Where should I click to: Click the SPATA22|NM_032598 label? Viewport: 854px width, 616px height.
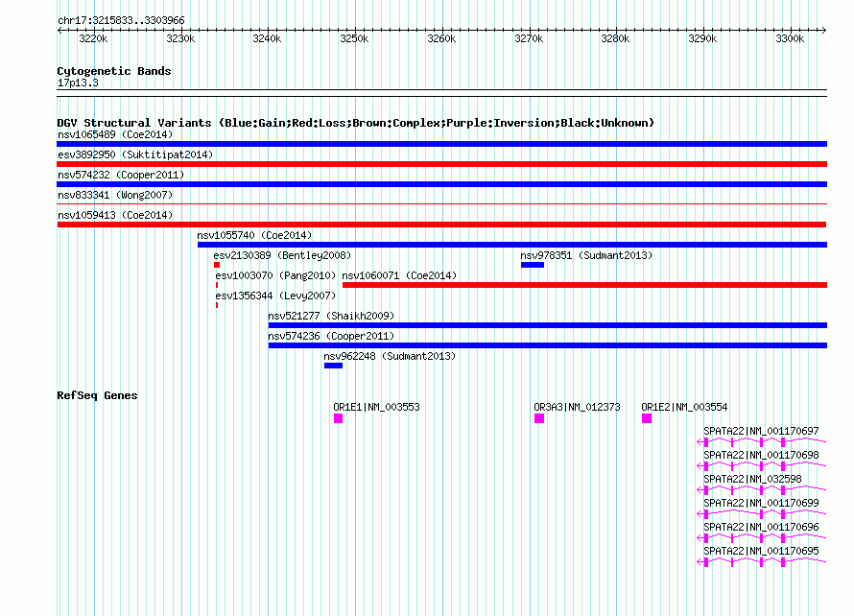pos(752,479)
